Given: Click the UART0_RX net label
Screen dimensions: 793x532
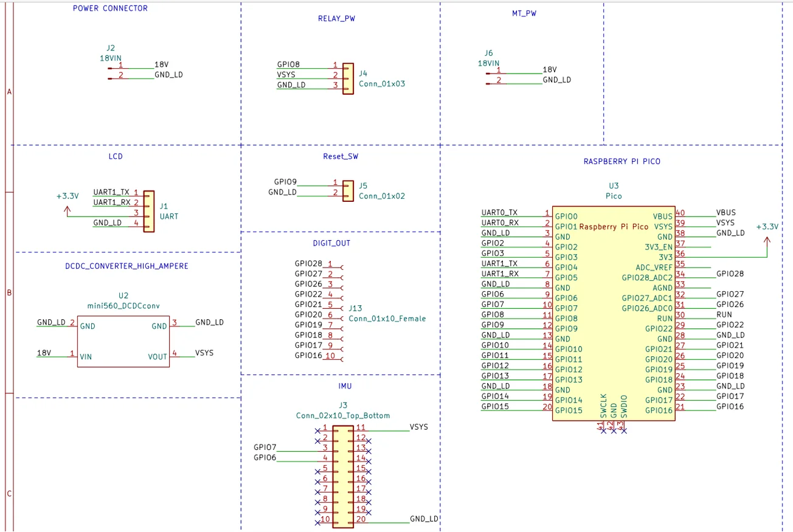Looking at the screenshot, I should pyautogui.click(x=500, y=223).
